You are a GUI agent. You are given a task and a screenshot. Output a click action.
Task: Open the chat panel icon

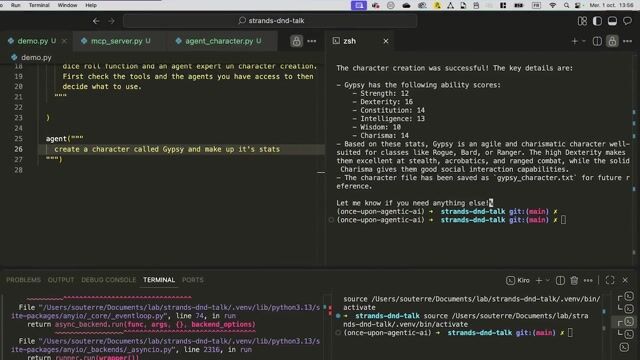click(x=627, y=21)
